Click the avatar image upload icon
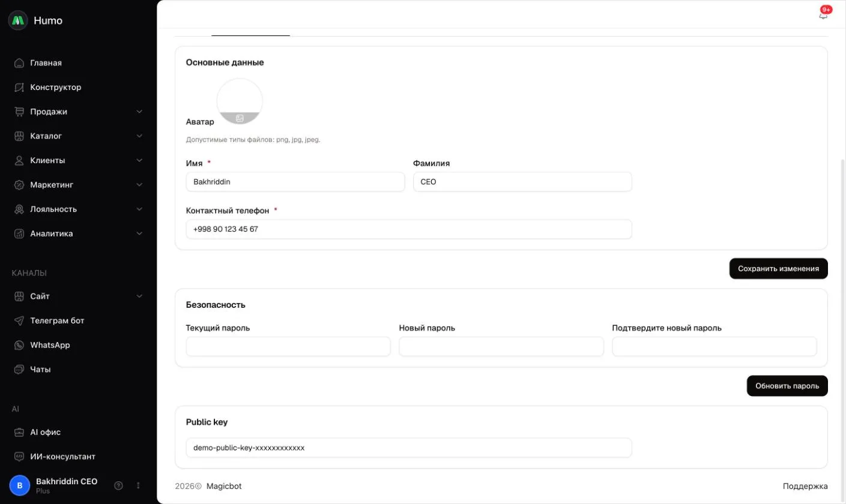 point(240,118)
